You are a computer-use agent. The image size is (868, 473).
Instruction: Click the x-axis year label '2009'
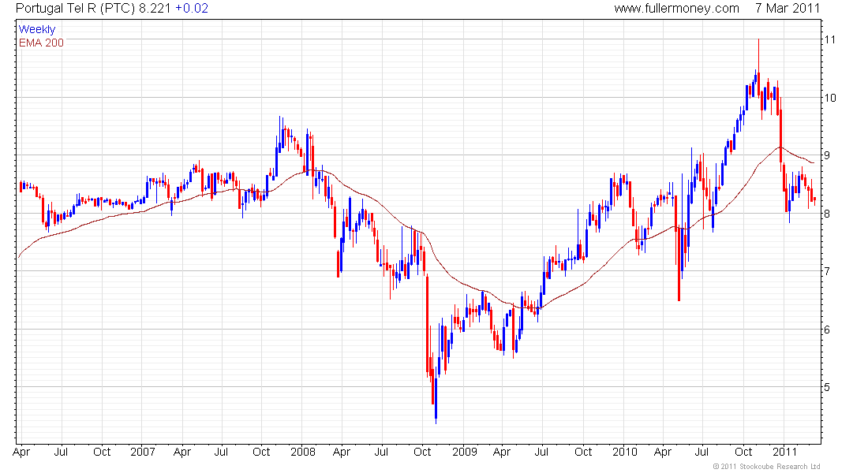point(464,452)
